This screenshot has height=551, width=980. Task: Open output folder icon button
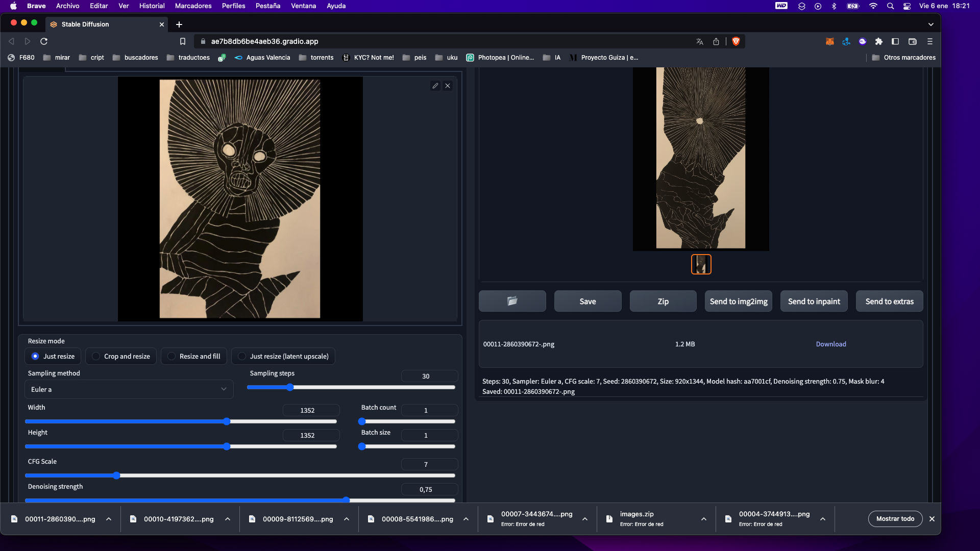tap(512, 301)
